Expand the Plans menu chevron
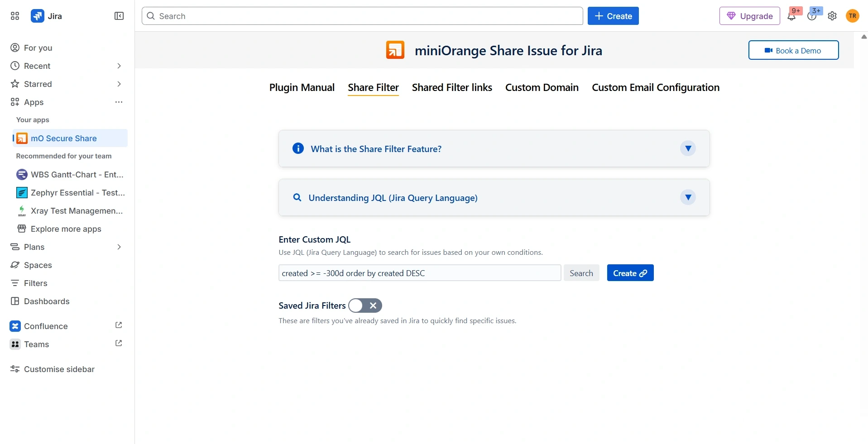This screenshot has height=444, width=868. coord(119,247)
